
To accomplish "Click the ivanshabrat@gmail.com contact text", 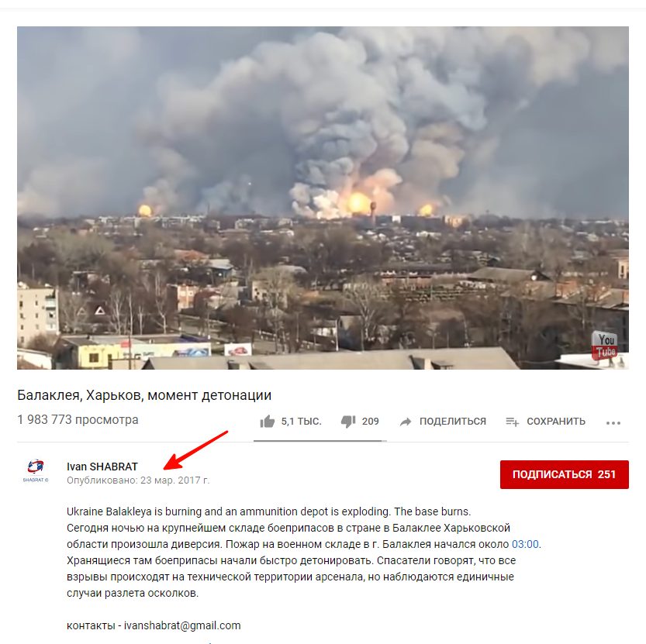I will click(182, 625).
